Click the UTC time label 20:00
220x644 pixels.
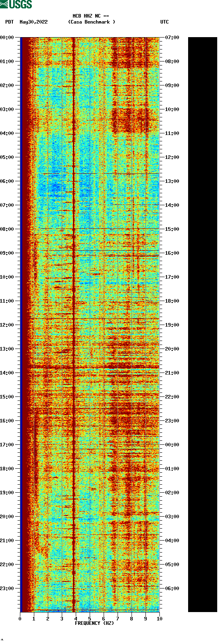(x=172, y=349)
